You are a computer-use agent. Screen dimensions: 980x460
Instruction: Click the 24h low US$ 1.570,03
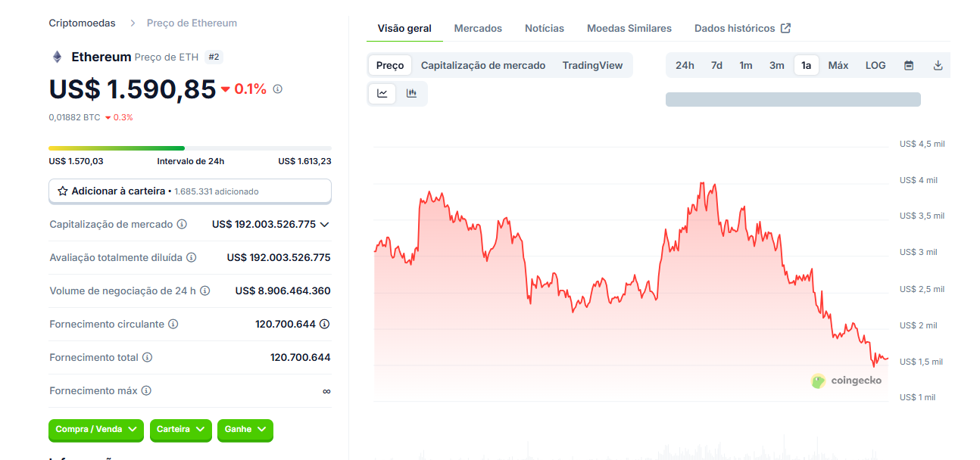pyautogui.click(x=76, y=162)
